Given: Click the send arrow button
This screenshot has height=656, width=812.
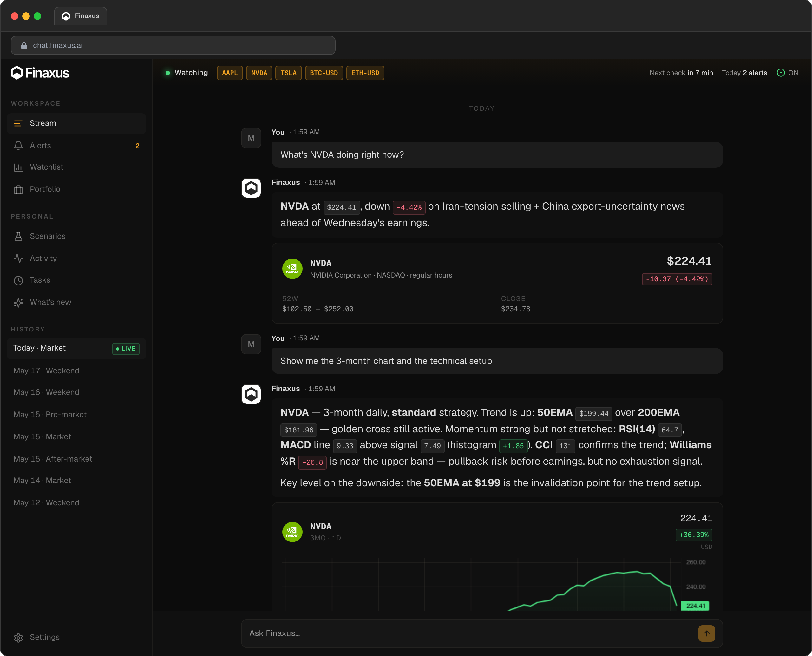Looking at the screenshot, I should [x=706, y=633].
